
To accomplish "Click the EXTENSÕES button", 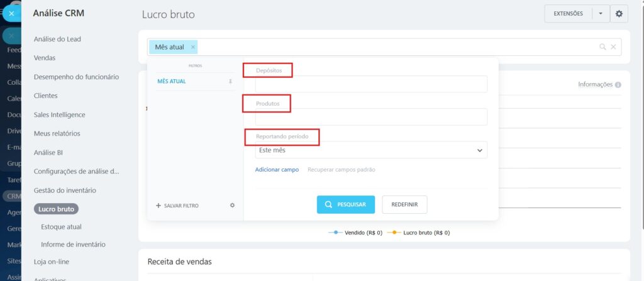I will 568,13.
